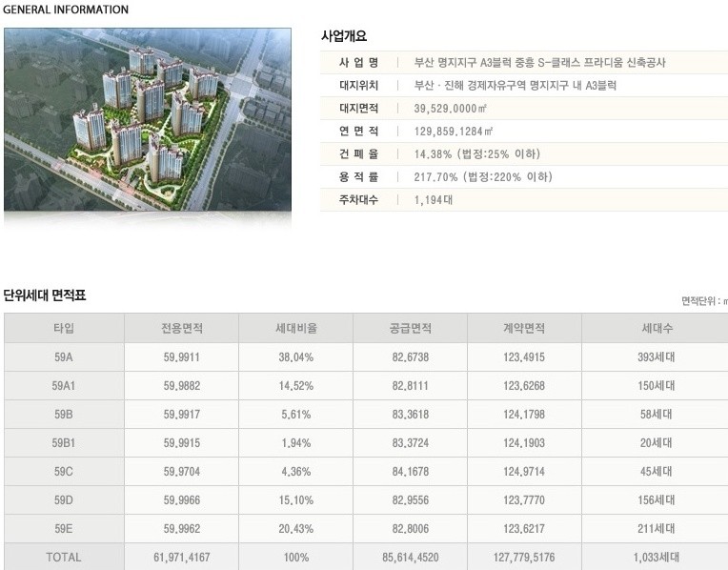Select household count 211세대

tap(656, 528)
